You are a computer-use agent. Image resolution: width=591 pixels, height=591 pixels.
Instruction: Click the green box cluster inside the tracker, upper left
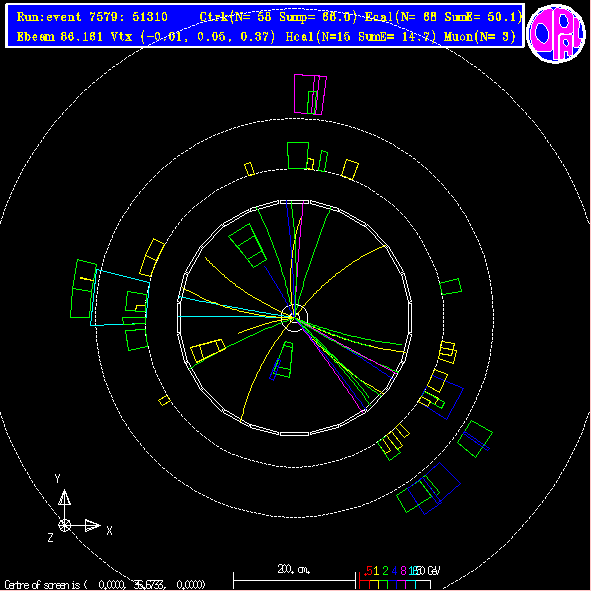click(x=248, y=245)
